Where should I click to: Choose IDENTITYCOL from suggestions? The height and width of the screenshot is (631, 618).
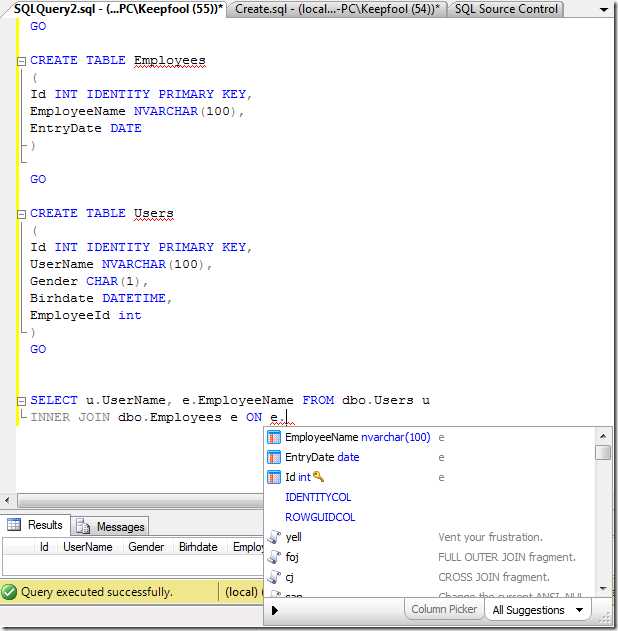coord(318,497)
